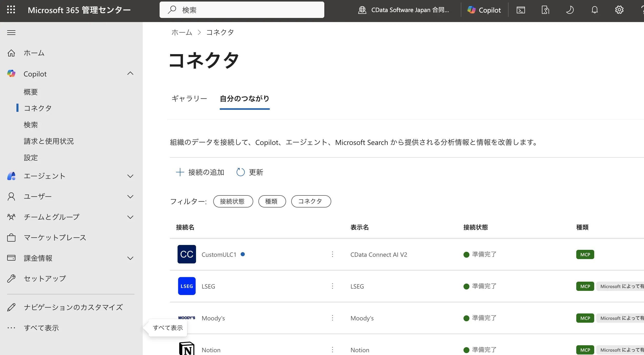
Task: Click the Copilot button in header
Action: [x=484, y=10]
